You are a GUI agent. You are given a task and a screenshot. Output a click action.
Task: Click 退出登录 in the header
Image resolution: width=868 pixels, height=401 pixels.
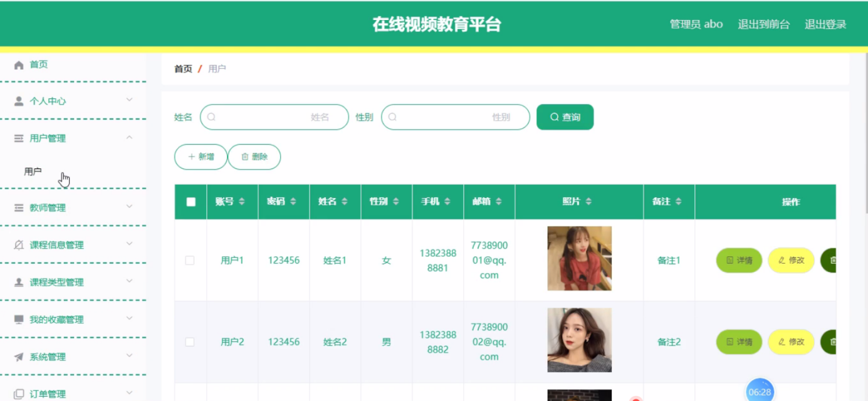coord(825,24)
